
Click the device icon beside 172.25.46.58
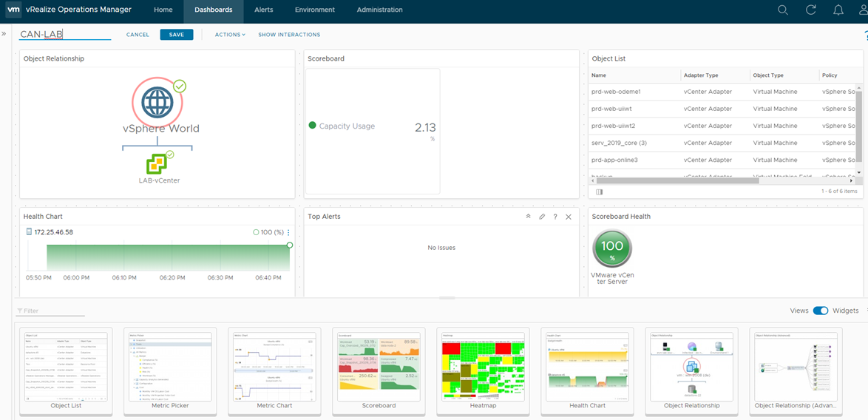tap(29, 232)
